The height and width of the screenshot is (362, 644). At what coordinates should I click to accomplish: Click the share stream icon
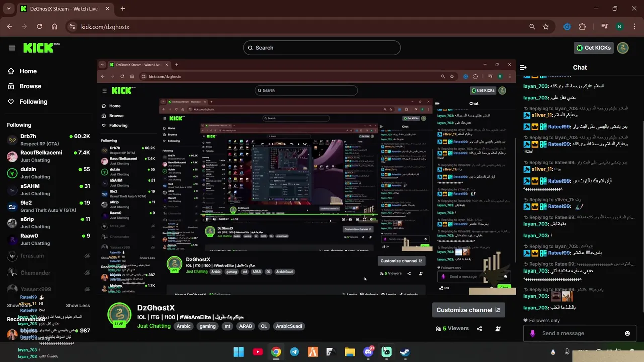(x=479, y=329)
